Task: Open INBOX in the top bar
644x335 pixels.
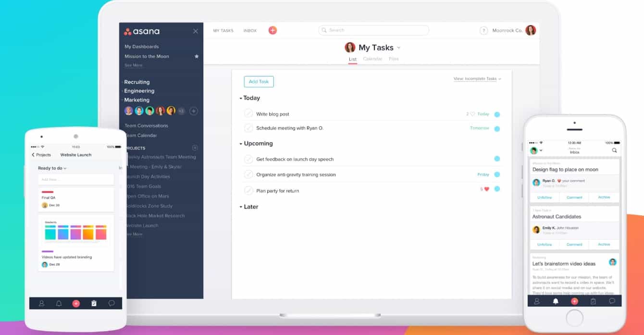Action: point(250,31)
